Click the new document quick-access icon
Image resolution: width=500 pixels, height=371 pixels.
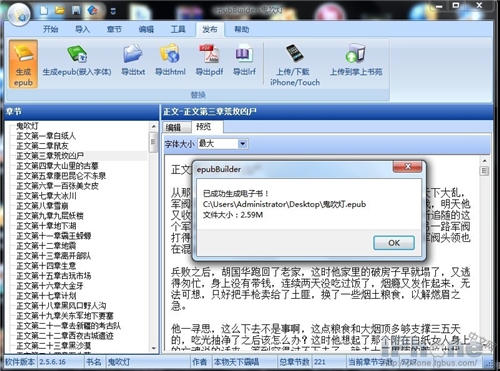(44, 10)
